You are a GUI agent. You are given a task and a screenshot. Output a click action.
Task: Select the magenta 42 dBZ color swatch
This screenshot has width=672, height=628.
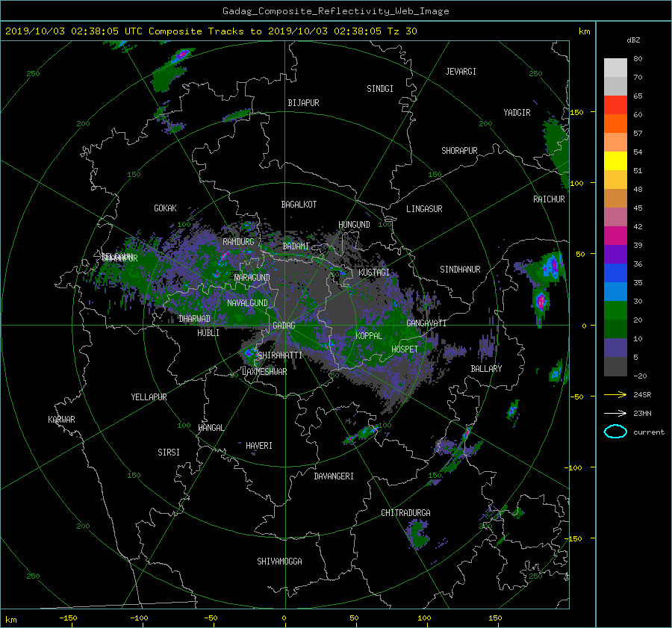pos(615,236)
